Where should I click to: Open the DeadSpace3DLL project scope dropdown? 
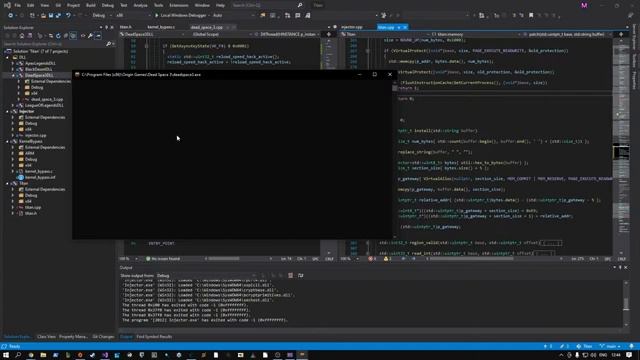click(x=153, y=34)
